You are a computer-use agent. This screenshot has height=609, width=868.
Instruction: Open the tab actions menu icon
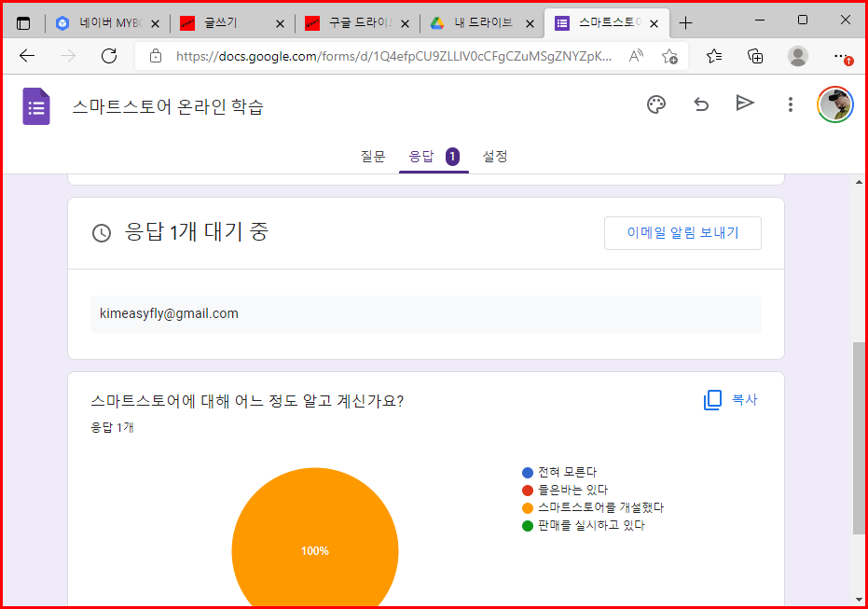[23, 23]
